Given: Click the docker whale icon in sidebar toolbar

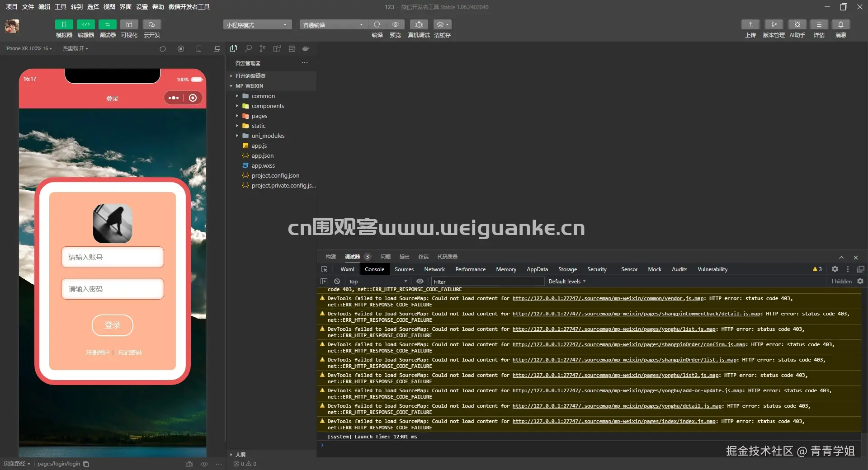Looking at the screenshot, I should [306, 48].
